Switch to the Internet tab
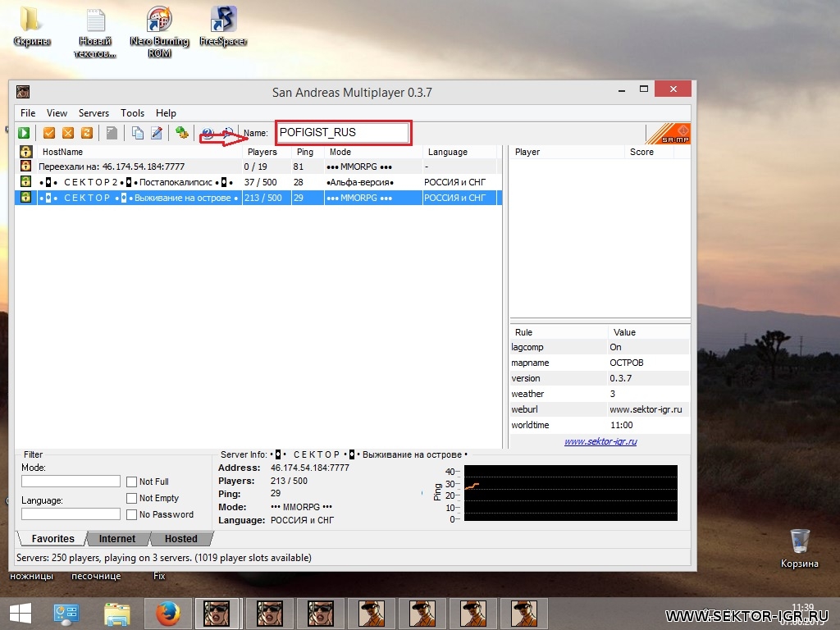The height and width of the screenshot is (630, 840). coord(117,538)
